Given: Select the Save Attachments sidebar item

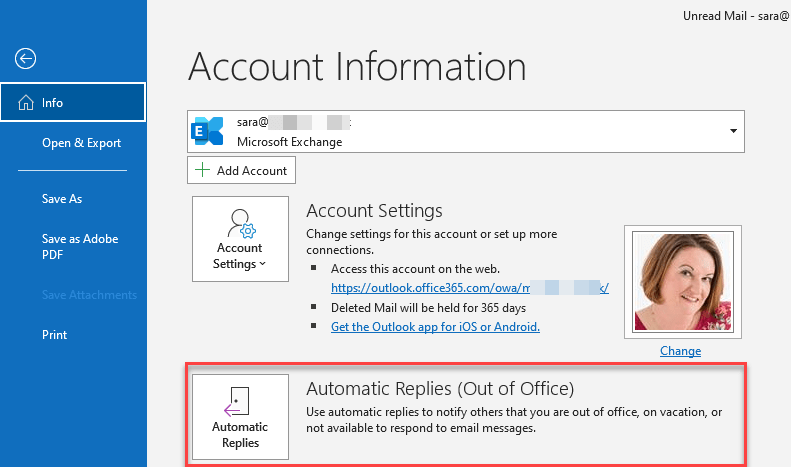Looking at the screenshot, I should coord(89,295).
